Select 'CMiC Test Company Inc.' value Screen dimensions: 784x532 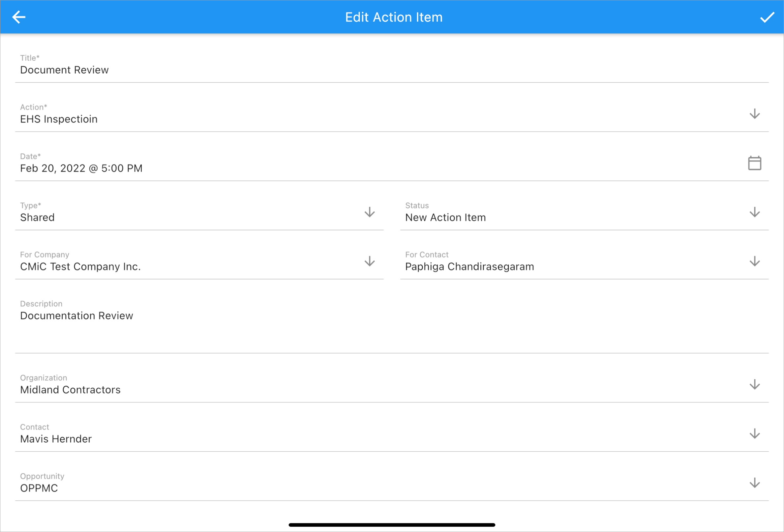click(80, 267)
